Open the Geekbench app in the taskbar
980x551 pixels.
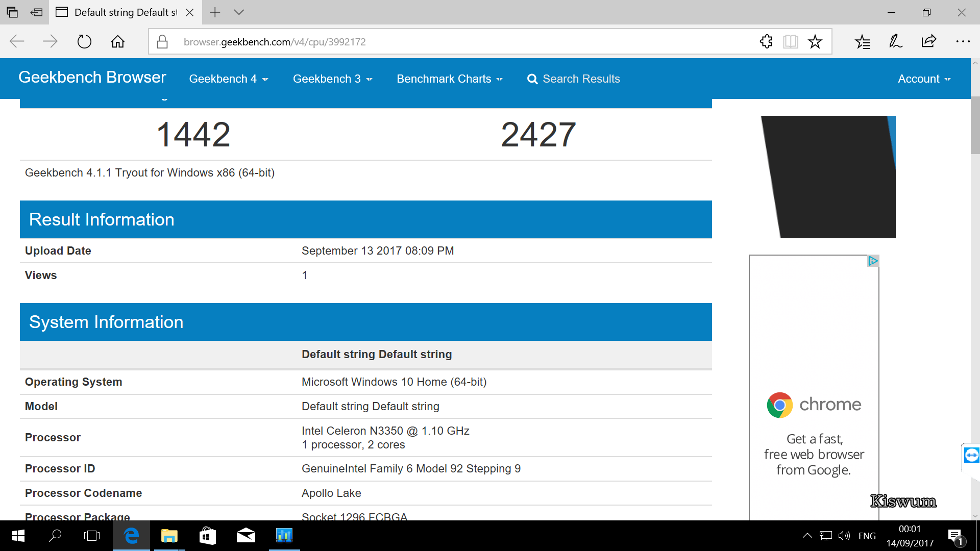pyautogui.click(x=284, y=536)
